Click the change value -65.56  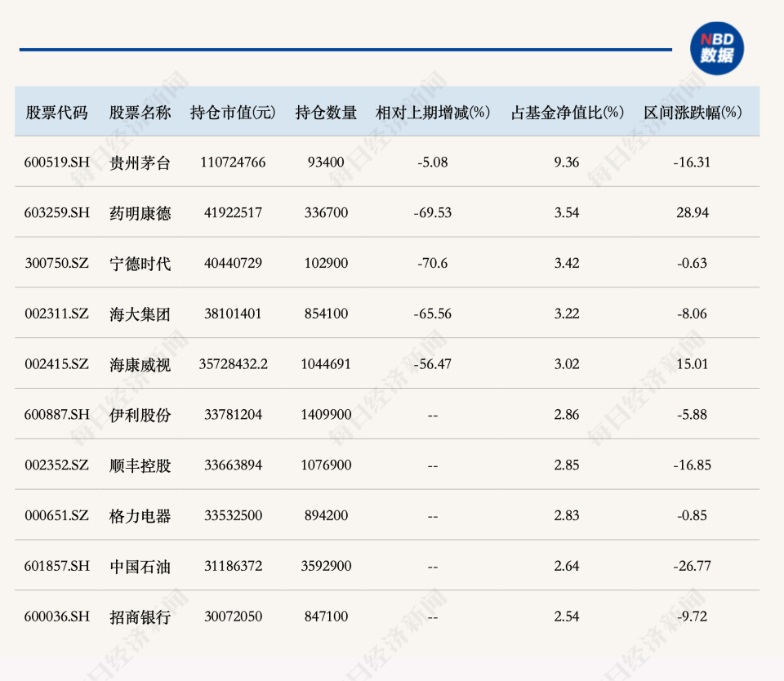[x=433, y=314]
